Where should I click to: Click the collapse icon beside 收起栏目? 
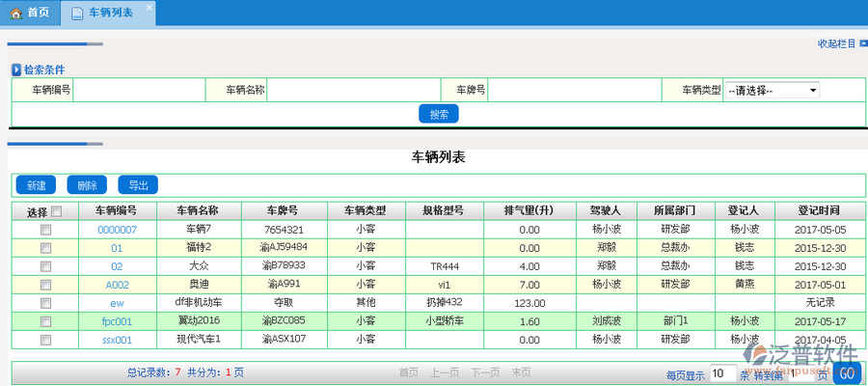pos(862,43)
